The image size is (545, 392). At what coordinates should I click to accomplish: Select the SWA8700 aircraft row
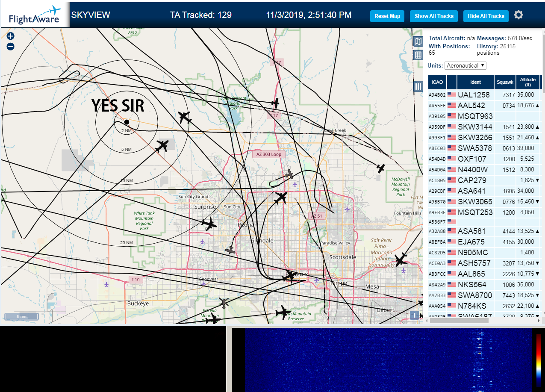coord(485,295)
